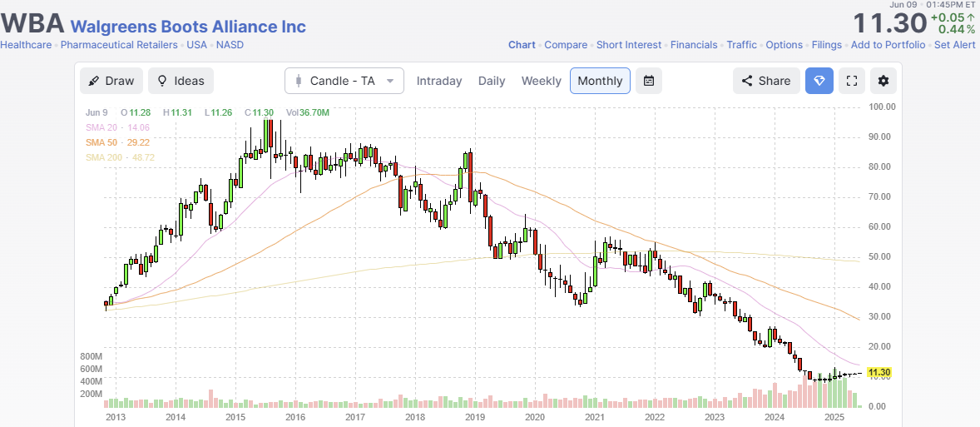Open Walgreens Boots Alliance Inc company link
Viewport: 980px width, 427px height.
click(188, 27)
